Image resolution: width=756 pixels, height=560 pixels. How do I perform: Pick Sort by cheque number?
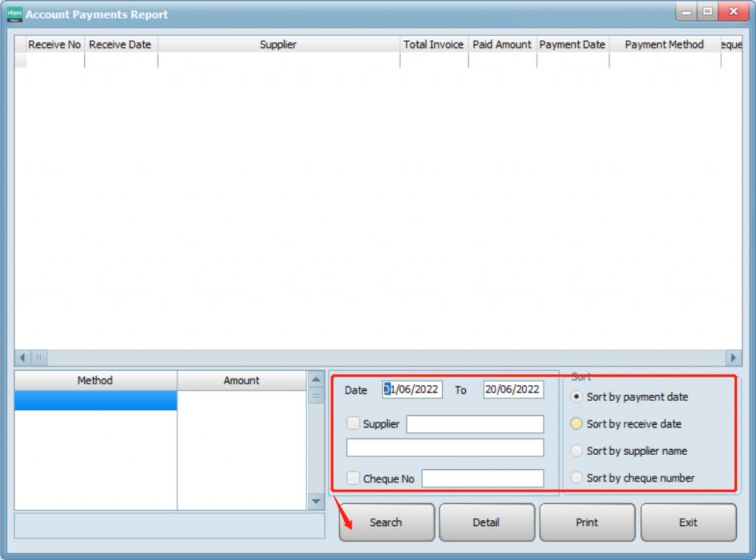point(577,478)
